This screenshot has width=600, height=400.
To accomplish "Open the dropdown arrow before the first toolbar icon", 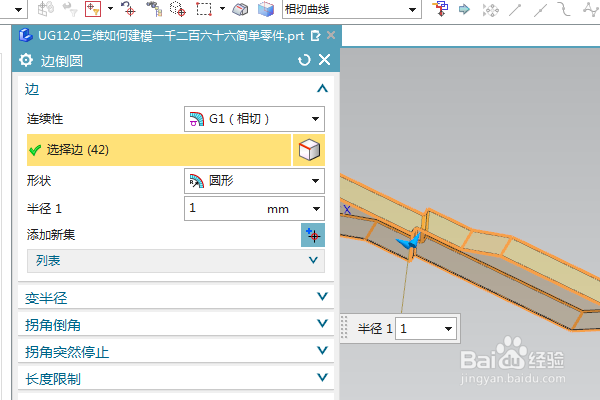I will click(x=18, y=10).
